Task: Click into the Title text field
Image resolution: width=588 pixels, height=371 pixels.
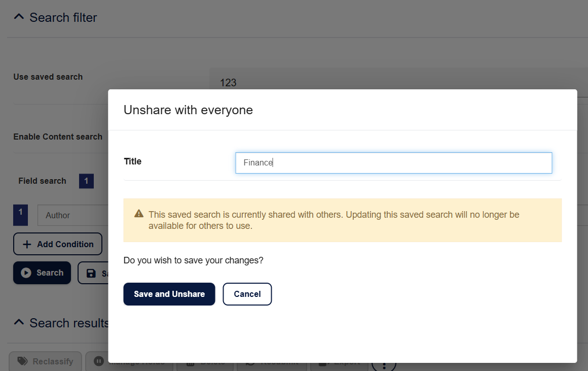Action: [393, 163]
